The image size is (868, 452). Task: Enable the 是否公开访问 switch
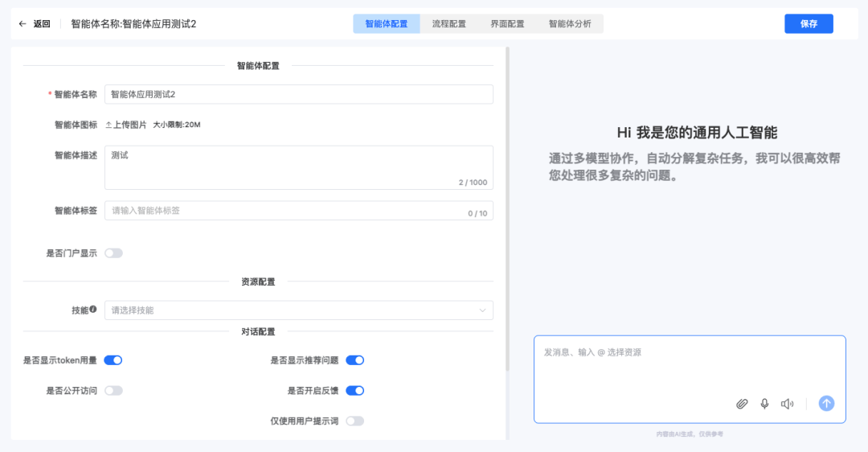pyautogui.click(x=113, y=391)
